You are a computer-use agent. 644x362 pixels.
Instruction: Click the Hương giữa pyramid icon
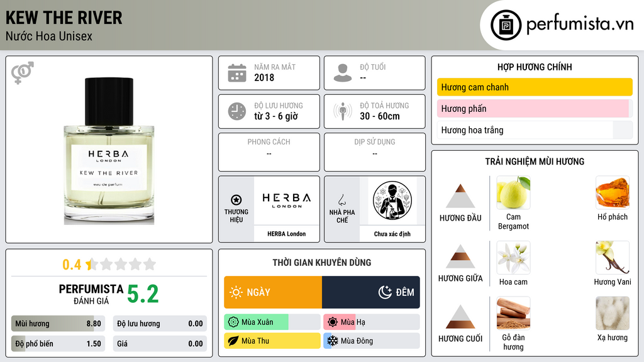(x=460, y=256)
